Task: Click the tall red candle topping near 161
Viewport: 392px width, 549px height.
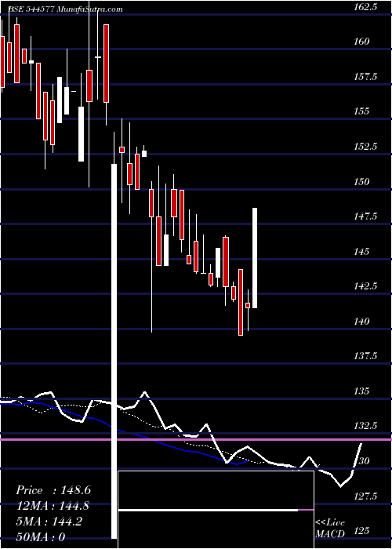Action: click(x=106, y=64)
